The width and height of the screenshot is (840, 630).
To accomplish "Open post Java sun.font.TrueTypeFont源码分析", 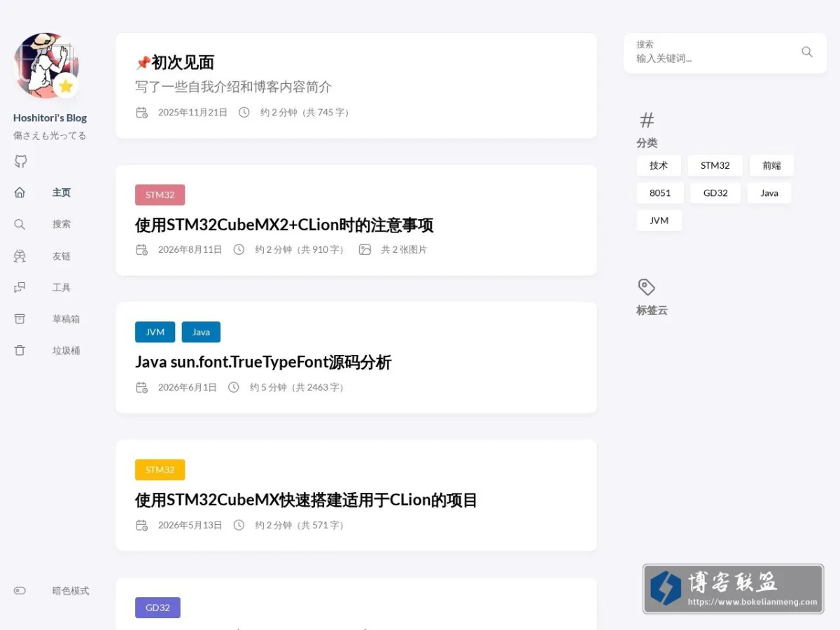I will point(263,363).
